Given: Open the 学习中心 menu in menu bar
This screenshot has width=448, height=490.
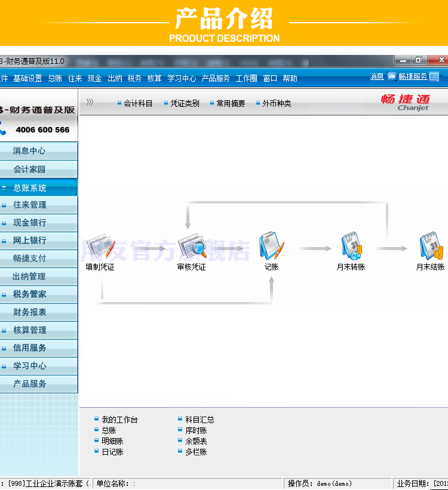Looking at the screenshot, I should pos(182,78).
